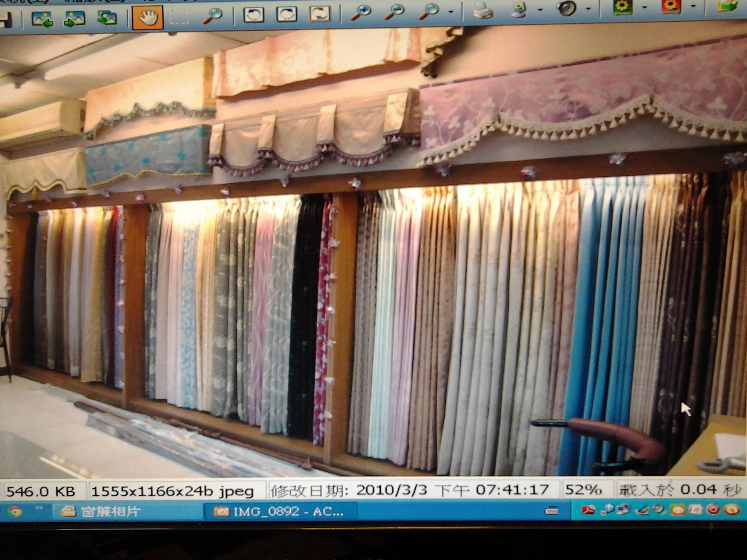This screenshot has width=747, height=560.
Task: Click the green folder icon at toolbar end
Action: pos(727,6)
